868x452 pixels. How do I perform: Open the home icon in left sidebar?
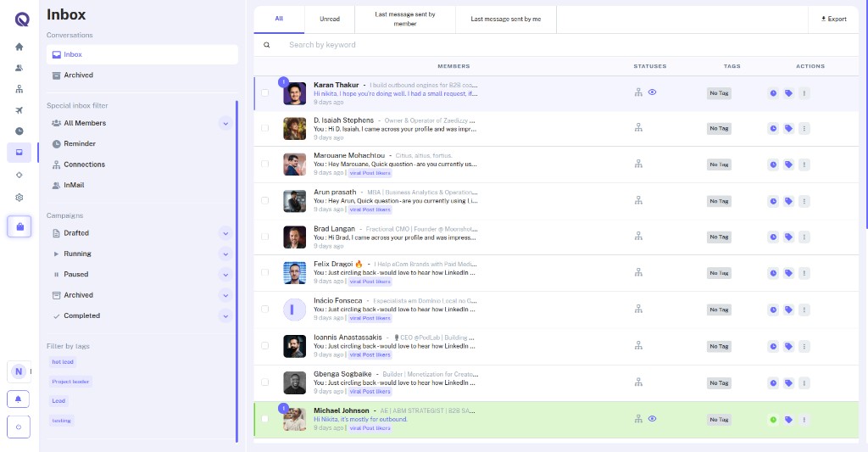19,47
